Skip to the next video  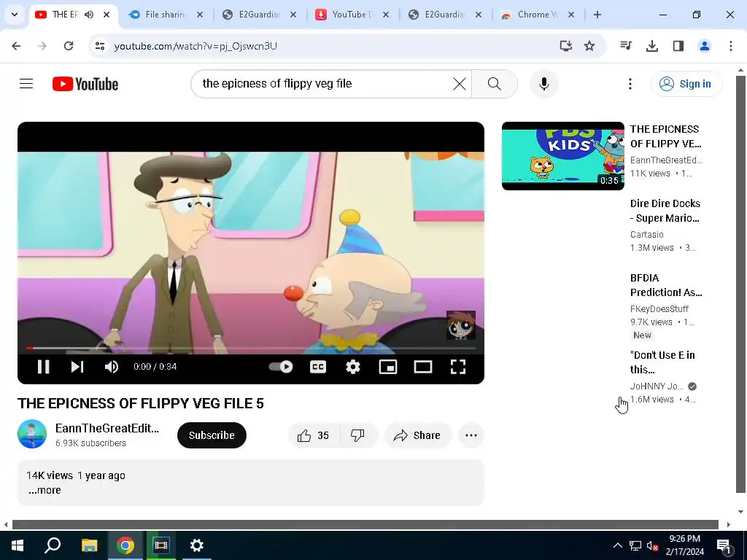tap(77, 367)
